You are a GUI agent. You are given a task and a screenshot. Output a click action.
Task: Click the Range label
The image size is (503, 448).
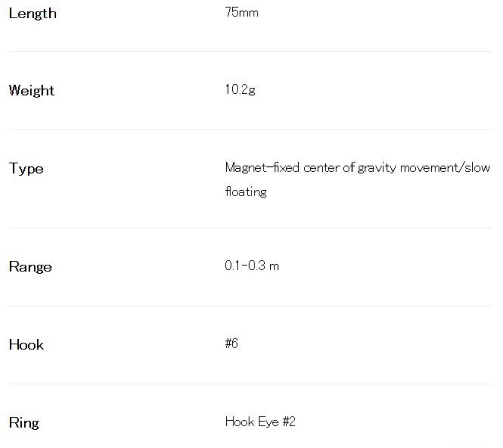pos(30,267)
